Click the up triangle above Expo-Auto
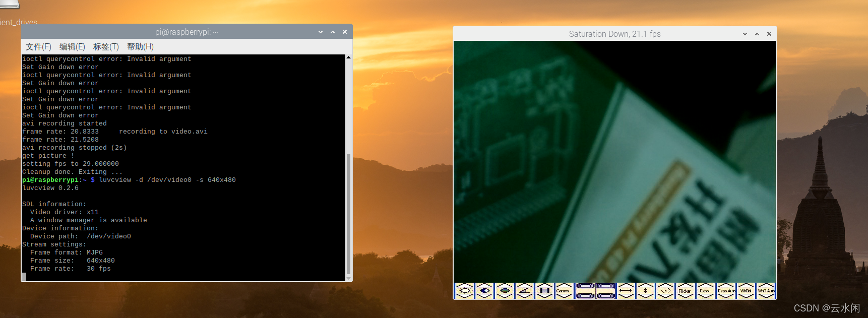Viewport: 868px width, 318px height. click(725, 285)
